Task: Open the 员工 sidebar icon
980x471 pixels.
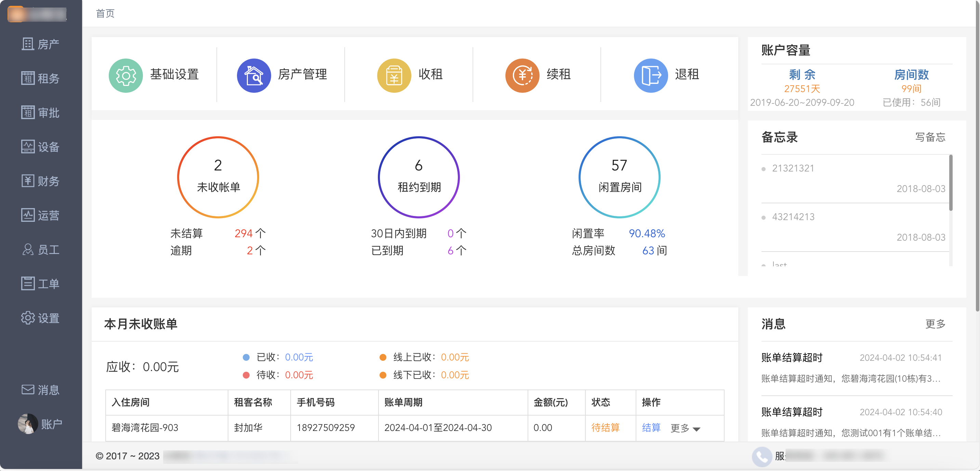Action: pyautogui.click(x=28, y=250)
